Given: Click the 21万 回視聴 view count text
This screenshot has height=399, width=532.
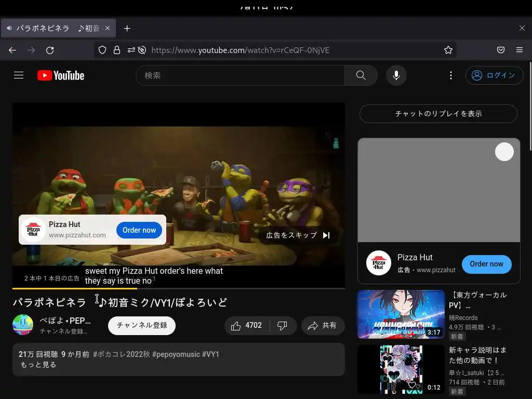Looking at the screenshot, I should [x=38, y=354].
